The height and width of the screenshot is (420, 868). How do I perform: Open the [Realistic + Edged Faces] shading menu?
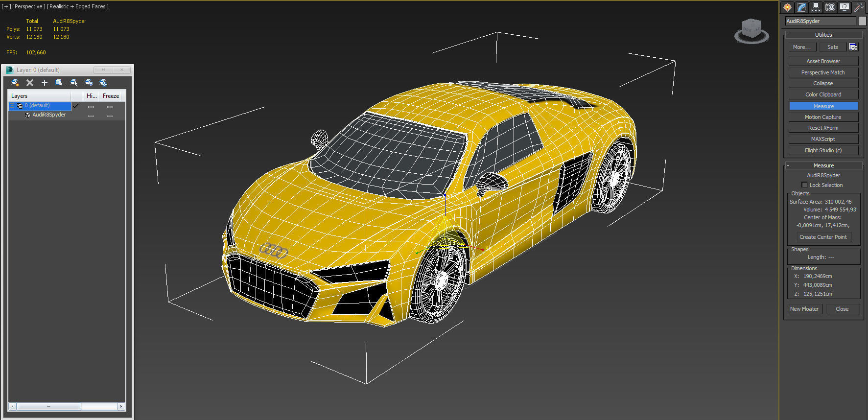[x=78, y=6]
